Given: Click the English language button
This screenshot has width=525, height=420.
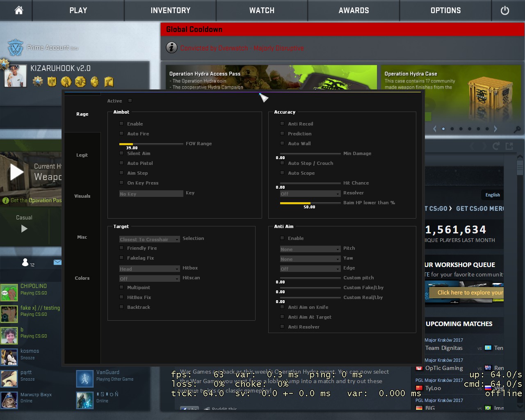Looking at the screenshot, I should click(493, 195).
